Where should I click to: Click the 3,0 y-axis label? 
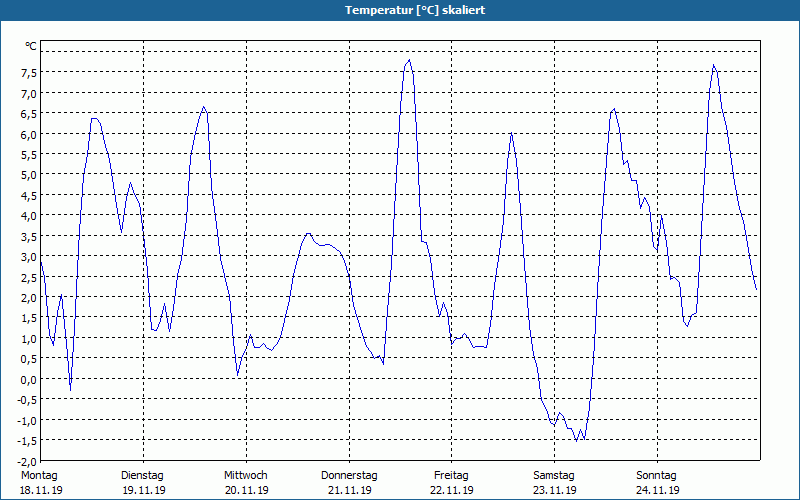click(x=29, y=256)
